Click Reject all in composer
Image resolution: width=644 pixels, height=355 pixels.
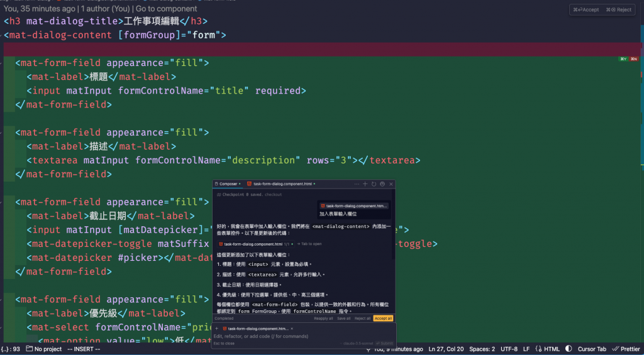362,318
